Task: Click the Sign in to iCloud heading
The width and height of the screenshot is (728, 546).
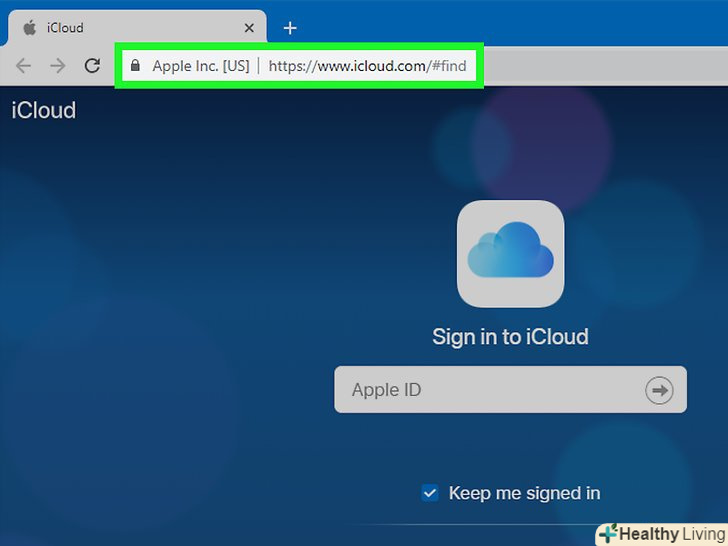Action: [x=510, y=337]
